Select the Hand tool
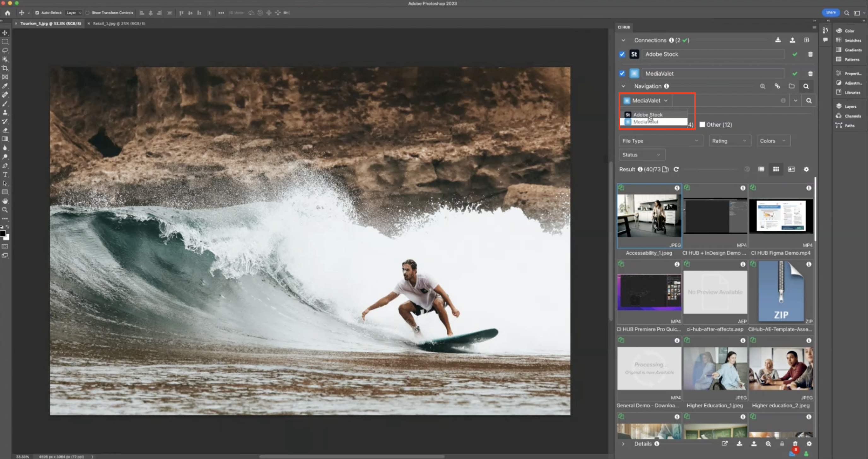The width and height of the screenshot is (868, 459). (5, 201)
